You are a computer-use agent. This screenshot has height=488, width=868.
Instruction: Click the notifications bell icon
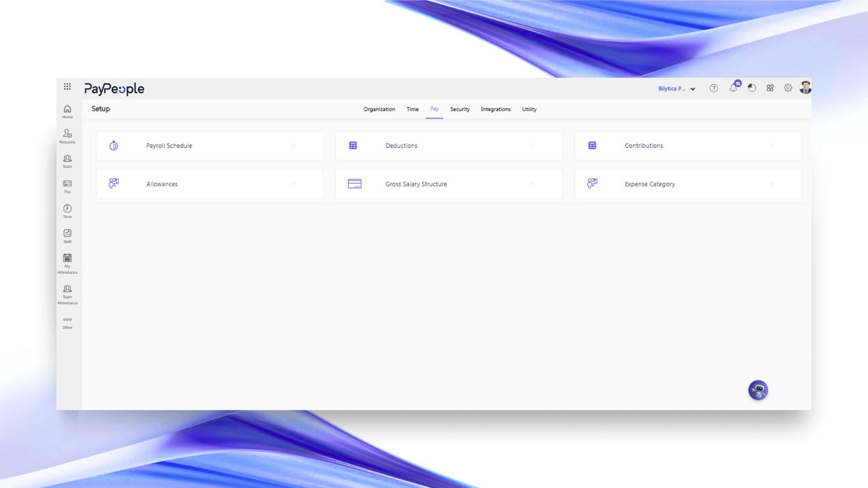pos(733,88)
